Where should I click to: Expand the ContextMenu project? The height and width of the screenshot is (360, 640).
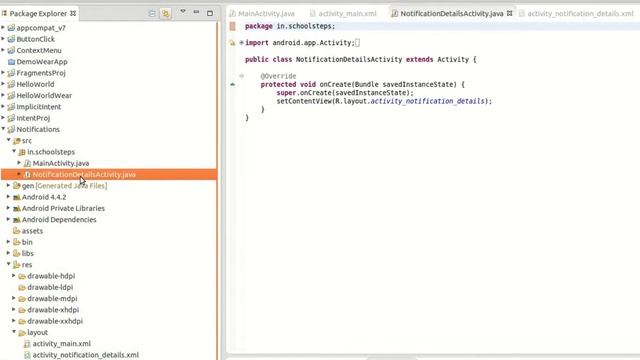point(3,50)
